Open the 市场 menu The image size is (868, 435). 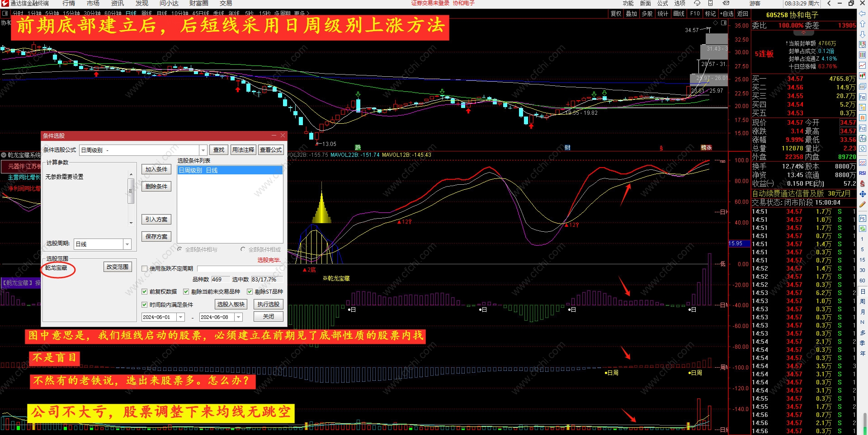[x=93, y=3]
